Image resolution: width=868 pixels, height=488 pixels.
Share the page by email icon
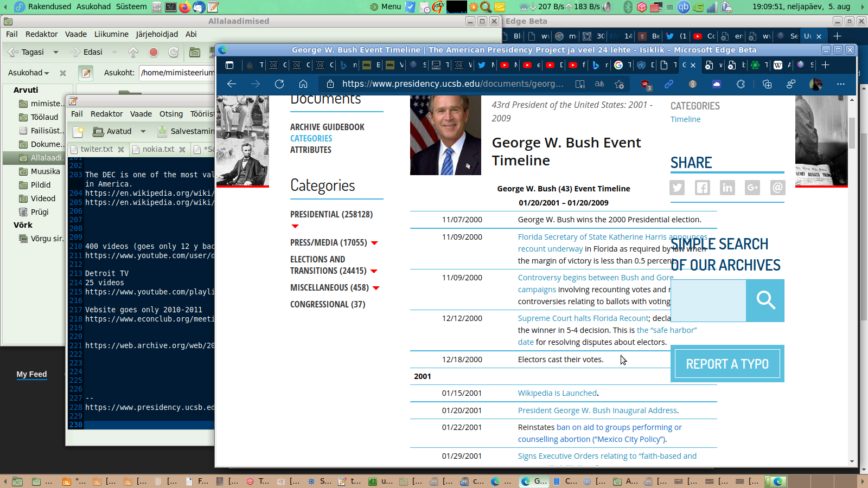(777, 188)
